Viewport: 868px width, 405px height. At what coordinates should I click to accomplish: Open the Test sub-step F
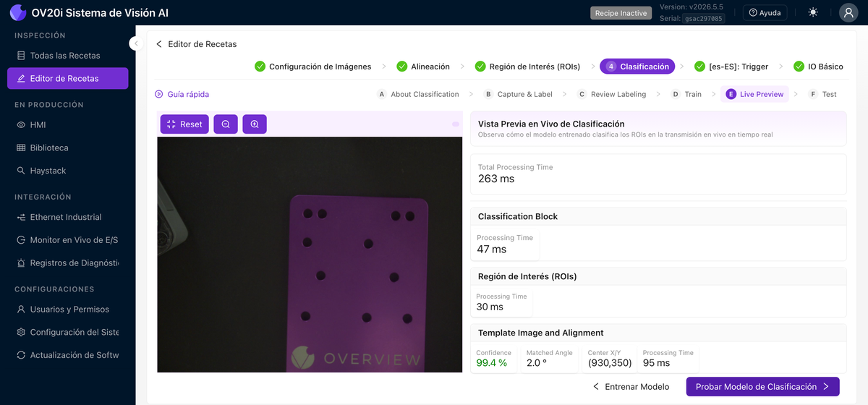coord(822,94)
